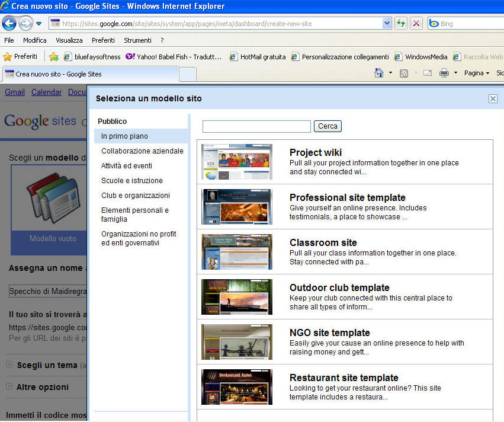
Task: Click the Professional site template thumbnail
Action: click(236, 207)
